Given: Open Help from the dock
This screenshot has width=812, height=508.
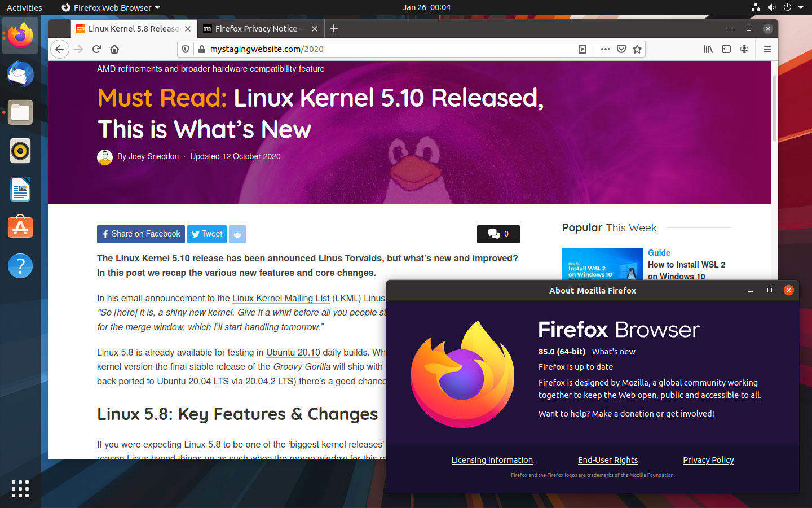Looking at the screenshot, I should [x=20, y=266].
